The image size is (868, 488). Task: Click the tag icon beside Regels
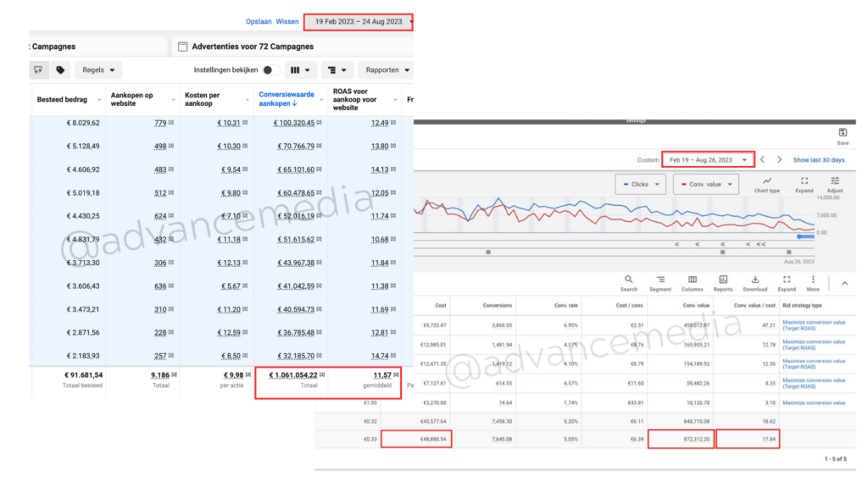coord(60,70)
